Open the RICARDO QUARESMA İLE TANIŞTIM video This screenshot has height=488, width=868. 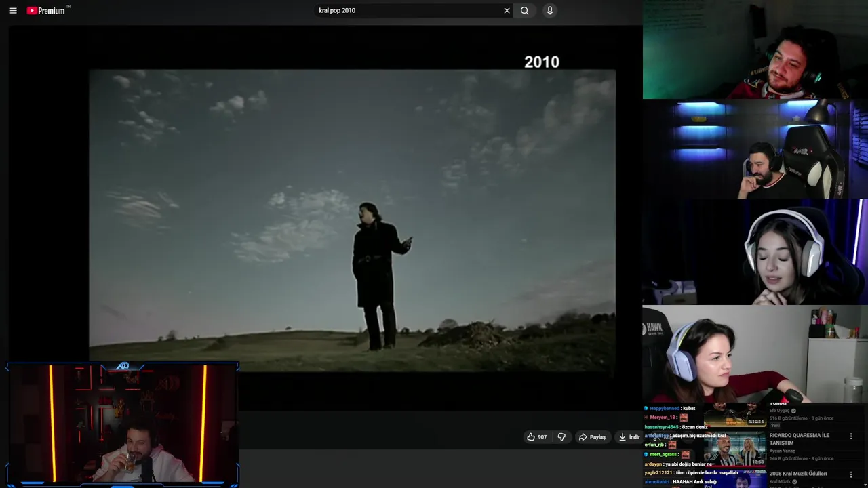tap(800, 439)
